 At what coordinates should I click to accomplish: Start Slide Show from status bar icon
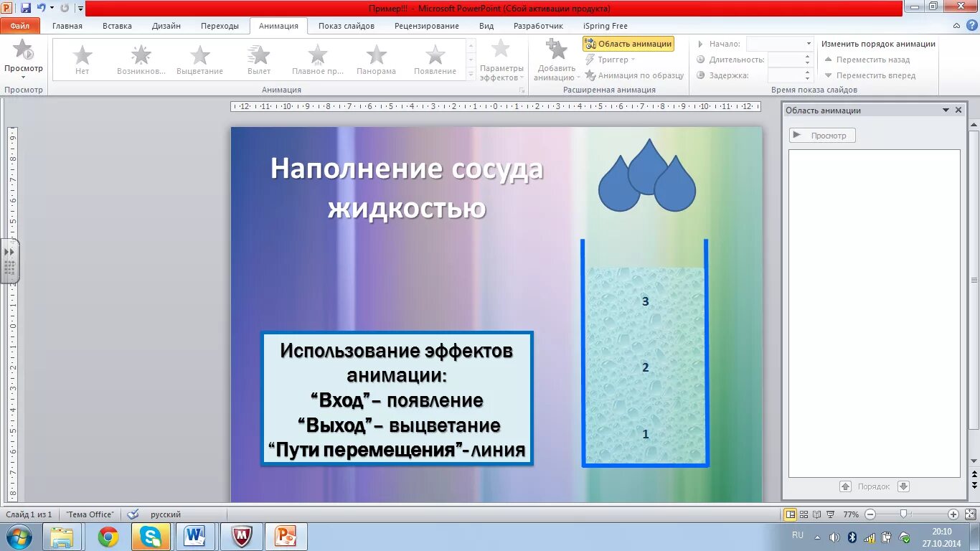[x=830, y=514]
